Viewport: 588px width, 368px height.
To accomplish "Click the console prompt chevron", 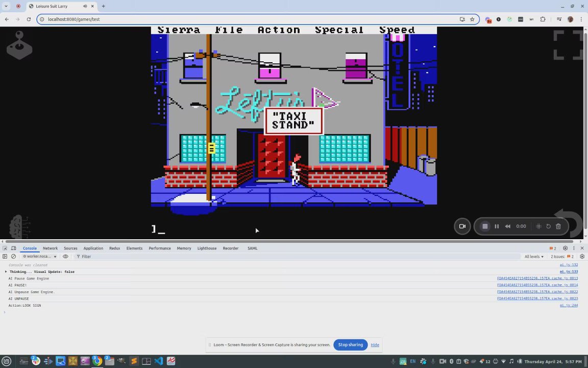I will click(x=5, y=312).
